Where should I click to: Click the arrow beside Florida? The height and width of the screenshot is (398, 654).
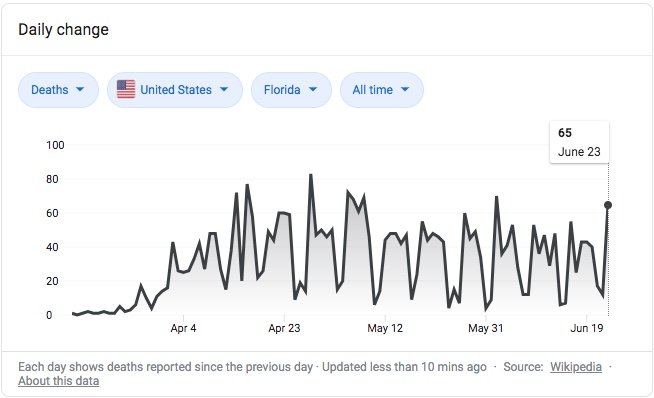click(x=313, y=89)
